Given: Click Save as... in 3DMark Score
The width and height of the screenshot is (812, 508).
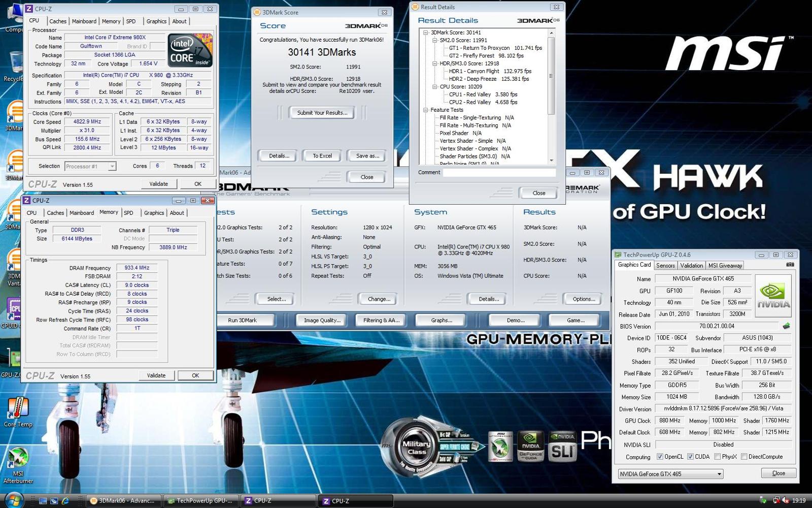Looking at the screenshot, I should click(367, 156).
